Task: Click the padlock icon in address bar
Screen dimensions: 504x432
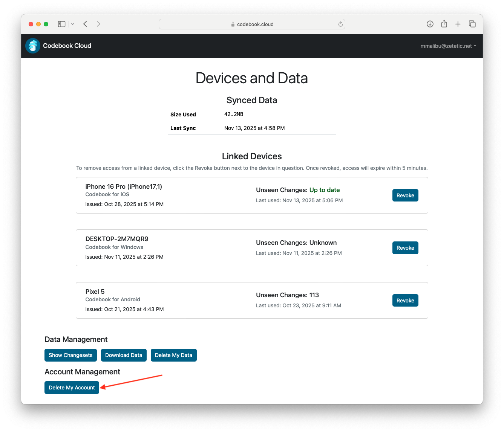Action: click(233, 24)
